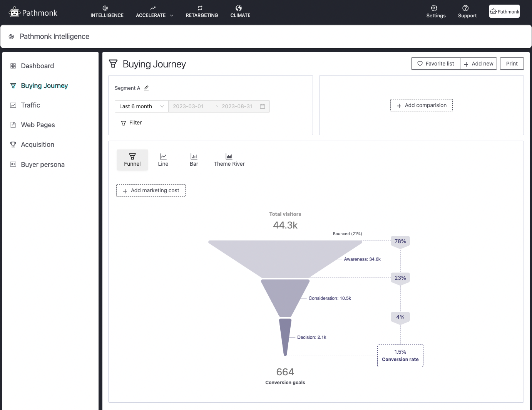Open the Filter options
532x410 pixels.
131,123
